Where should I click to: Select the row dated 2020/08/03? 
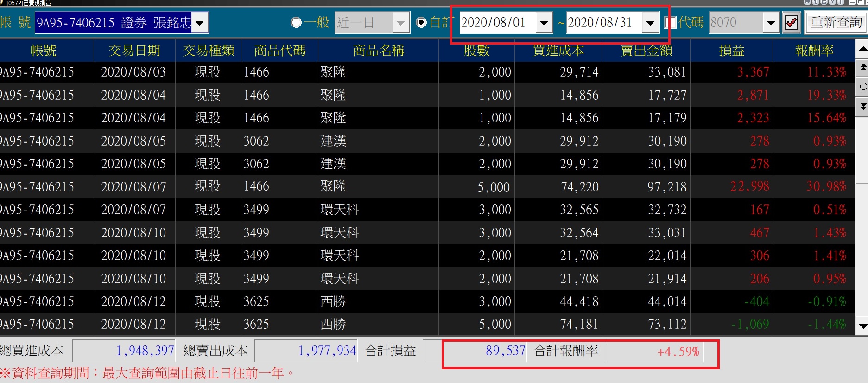(x=427, y=72)
